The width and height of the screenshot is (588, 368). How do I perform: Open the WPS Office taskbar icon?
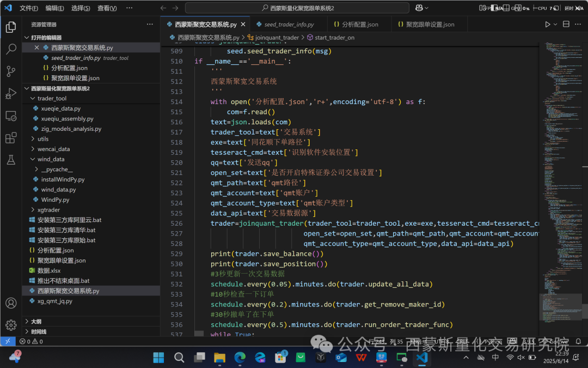point(362,357)
